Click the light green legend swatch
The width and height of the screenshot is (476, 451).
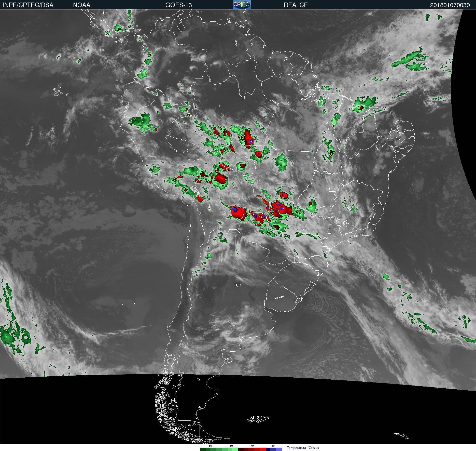tap(235, 449)
